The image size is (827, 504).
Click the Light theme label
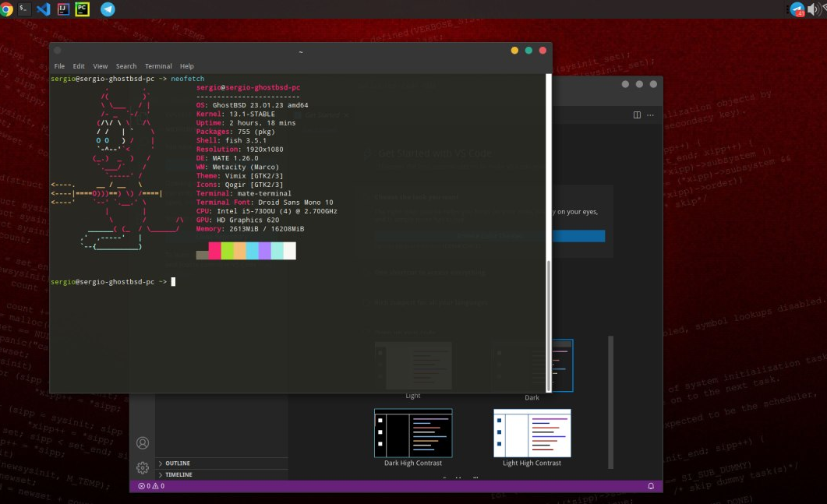point(413,396)
